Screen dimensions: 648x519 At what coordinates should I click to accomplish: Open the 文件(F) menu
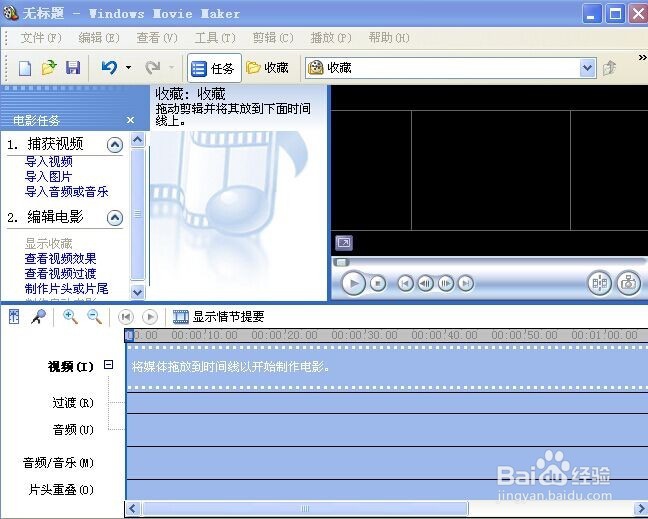[41, 38]
